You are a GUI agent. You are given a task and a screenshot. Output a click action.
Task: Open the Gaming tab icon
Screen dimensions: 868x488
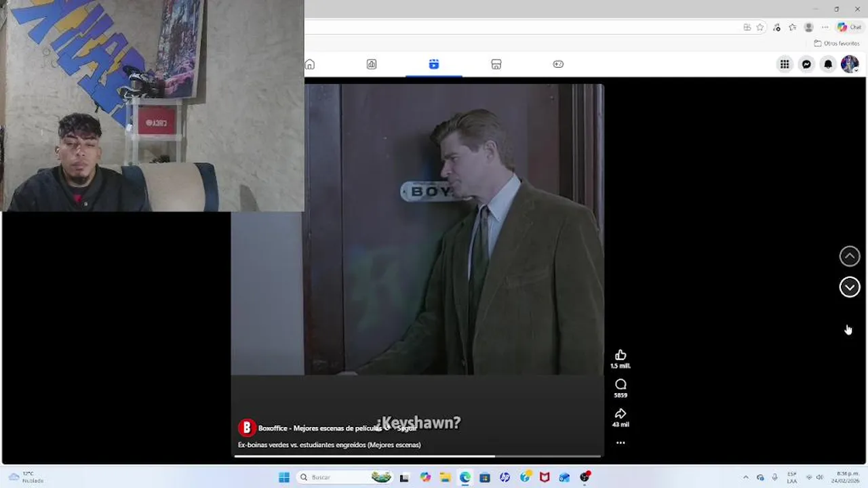[x=558, y=64]
